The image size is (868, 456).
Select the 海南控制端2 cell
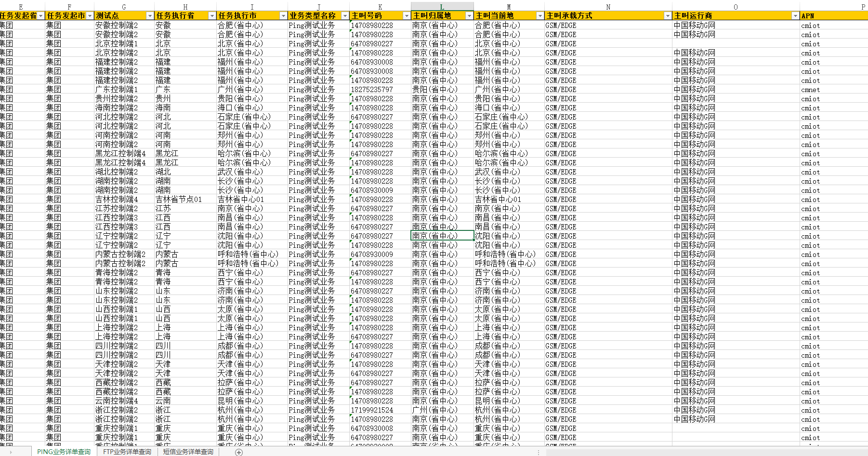[124, 107]
